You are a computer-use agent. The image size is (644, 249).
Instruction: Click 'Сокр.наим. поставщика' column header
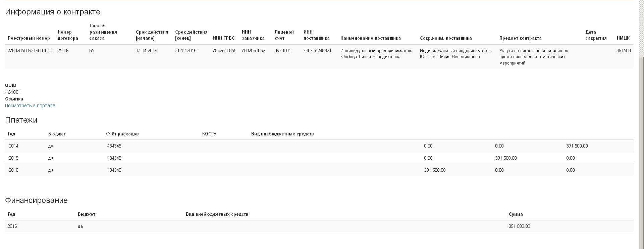pos(446,38)
